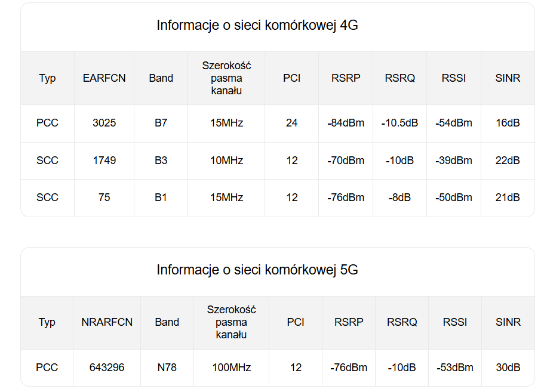The image size is (544, 392).
Task: Click NRARFCN value 643296
Action: [107, 368]
